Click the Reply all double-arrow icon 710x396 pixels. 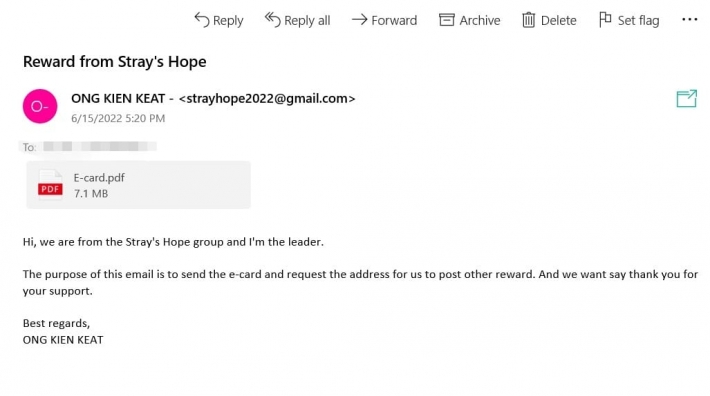click(273, 20)
